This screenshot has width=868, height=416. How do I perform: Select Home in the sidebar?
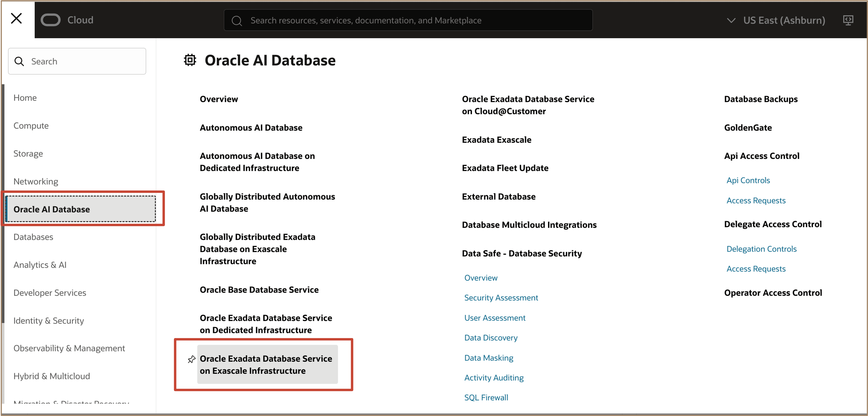pyautogui.click(x=25, y=98)
